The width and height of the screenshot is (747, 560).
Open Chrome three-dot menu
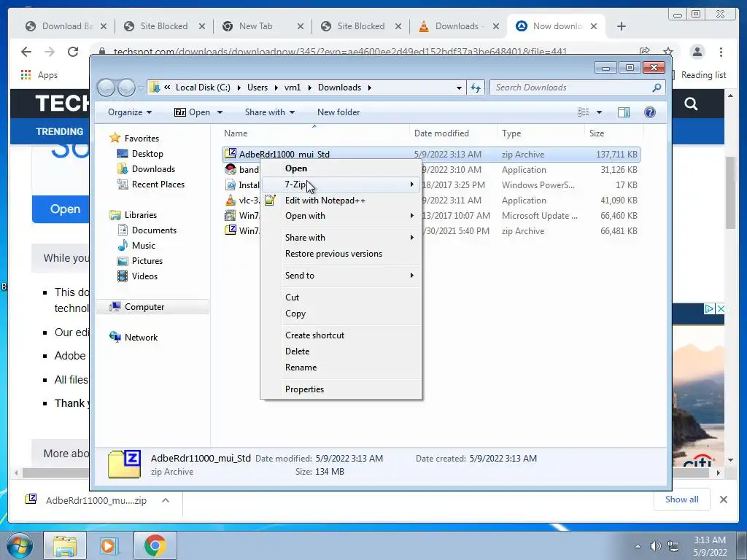click(x=721, y=52)
